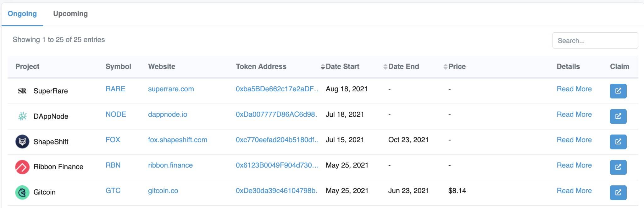Viewport: 644px width, 208px height.
Task: Open the FOX symbol link
Action: (113, 140)
